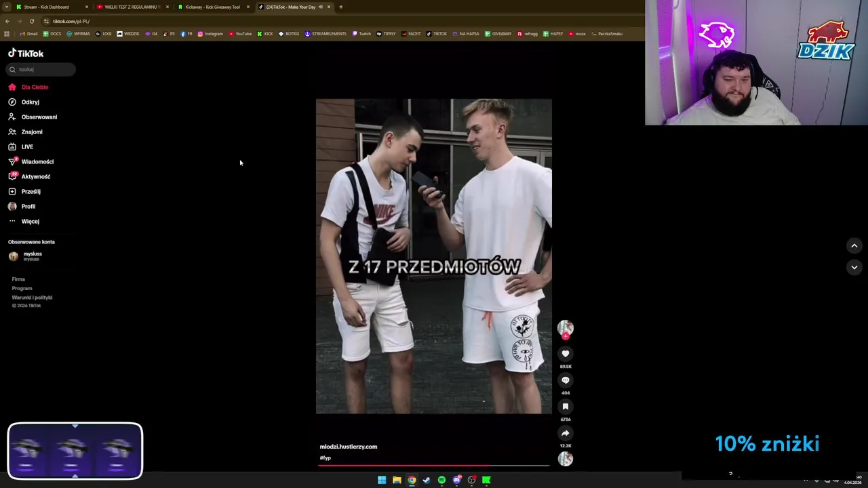This screenshot has width=868, height=488.
Task: Save video with bookmark icon
Action: 565,407
